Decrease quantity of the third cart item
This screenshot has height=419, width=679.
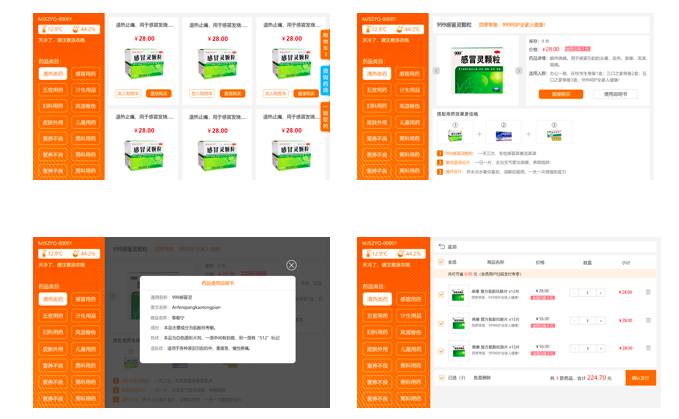(x=574, y=348)
